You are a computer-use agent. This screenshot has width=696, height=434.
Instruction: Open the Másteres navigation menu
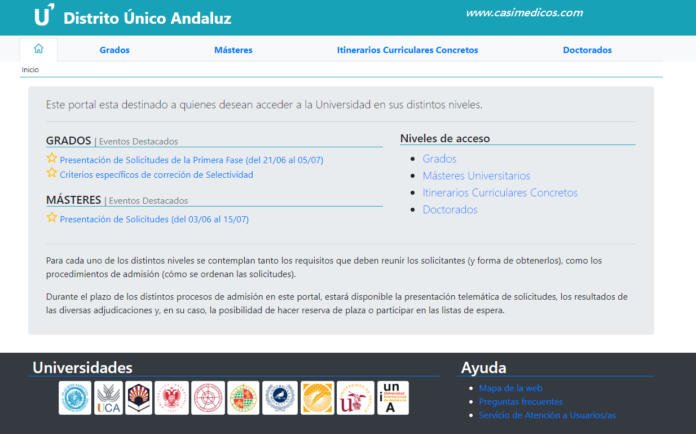(233, 50)
